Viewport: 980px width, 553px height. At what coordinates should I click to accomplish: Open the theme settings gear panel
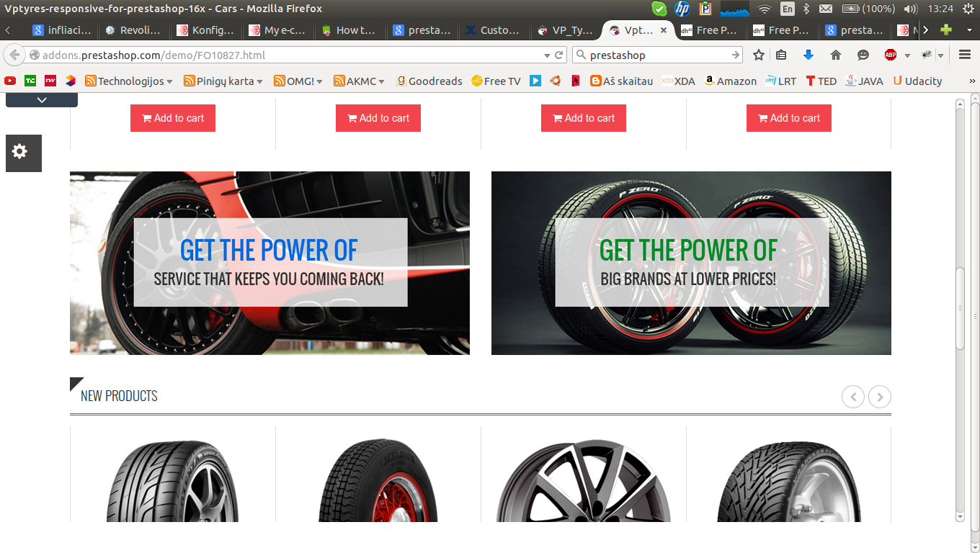(x=24, y=153)
